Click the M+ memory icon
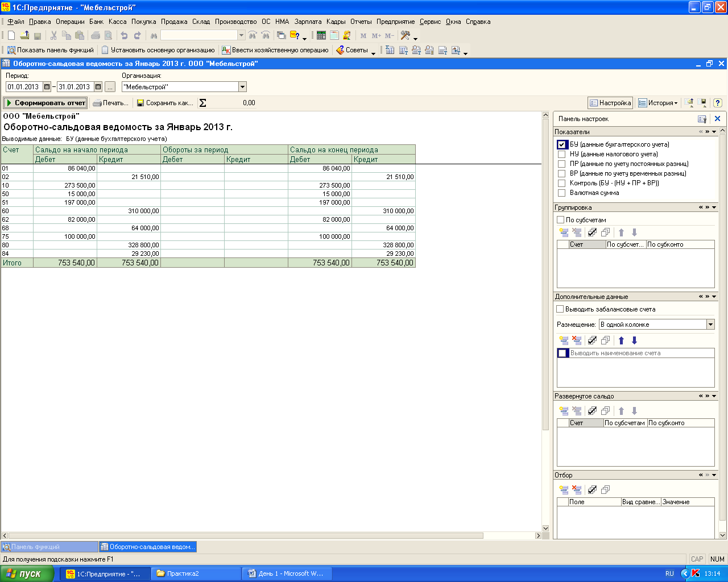Image resolution: width=728 pixels, height=582 pixels. pyautogui.click(x=377, y=35)
